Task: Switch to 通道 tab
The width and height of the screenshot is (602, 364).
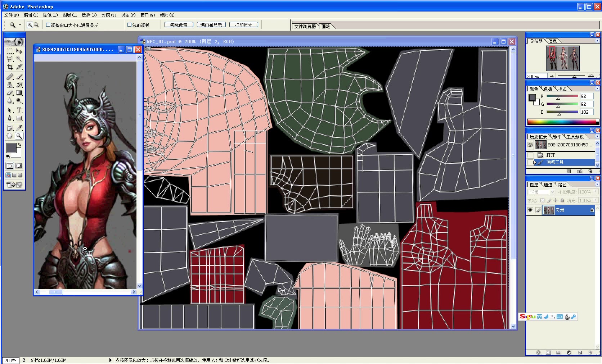Action: pos(548,185)
